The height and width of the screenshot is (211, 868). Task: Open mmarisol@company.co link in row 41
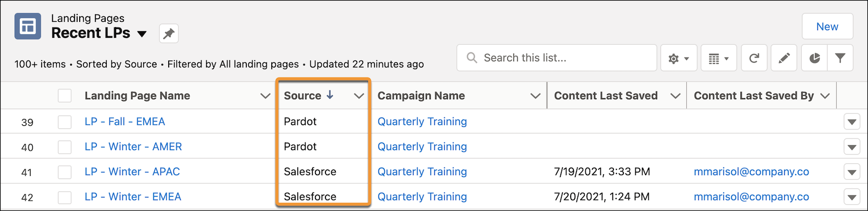pos(751,172)
